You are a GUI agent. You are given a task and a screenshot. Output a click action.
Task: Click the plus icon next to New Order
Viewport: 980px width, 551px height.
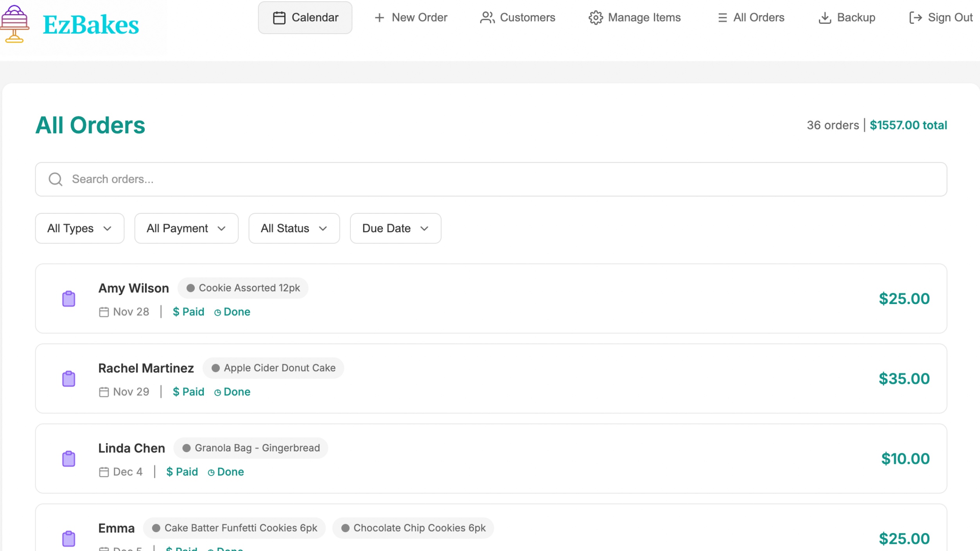pyautogui.click(x=379, y=18)
